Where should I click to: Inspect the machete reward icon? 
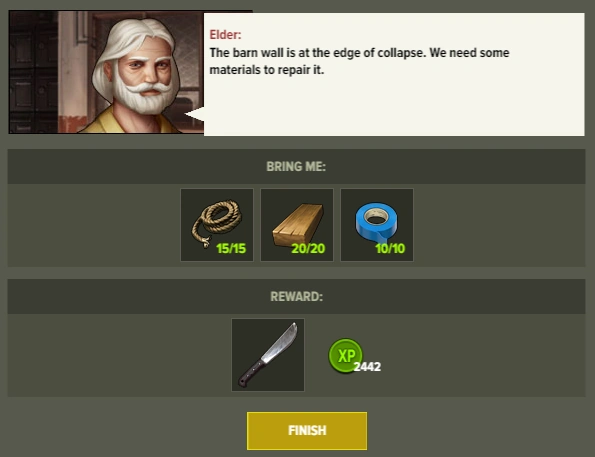(268, 355)
